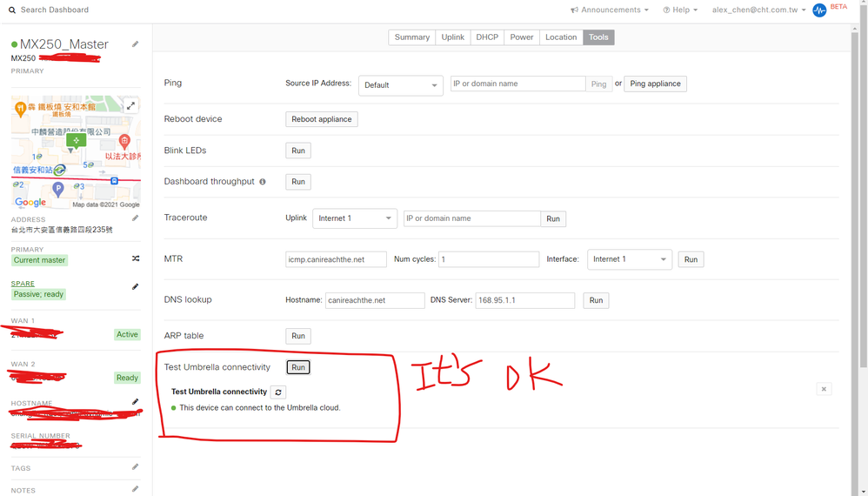Click the DNS Hostname field
Viewport: 868px width, 496px height.
coord(375,300)
